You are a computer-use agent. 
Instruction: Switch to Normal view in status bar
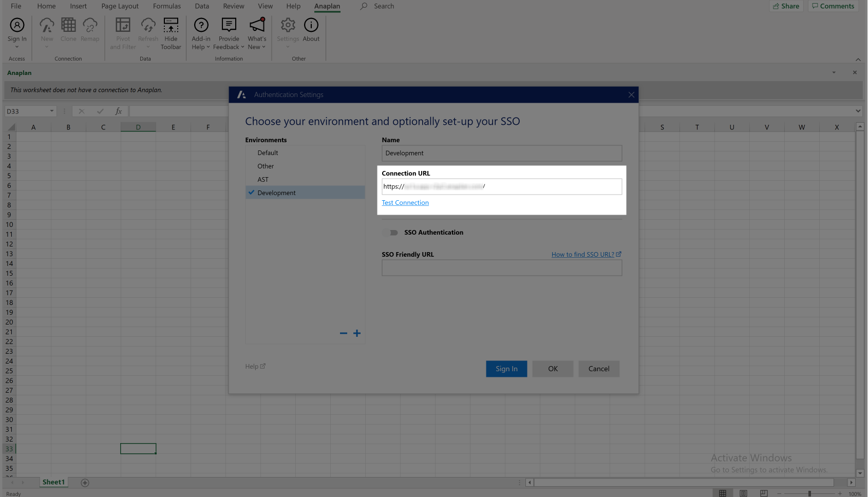click(x=723, y=493)
